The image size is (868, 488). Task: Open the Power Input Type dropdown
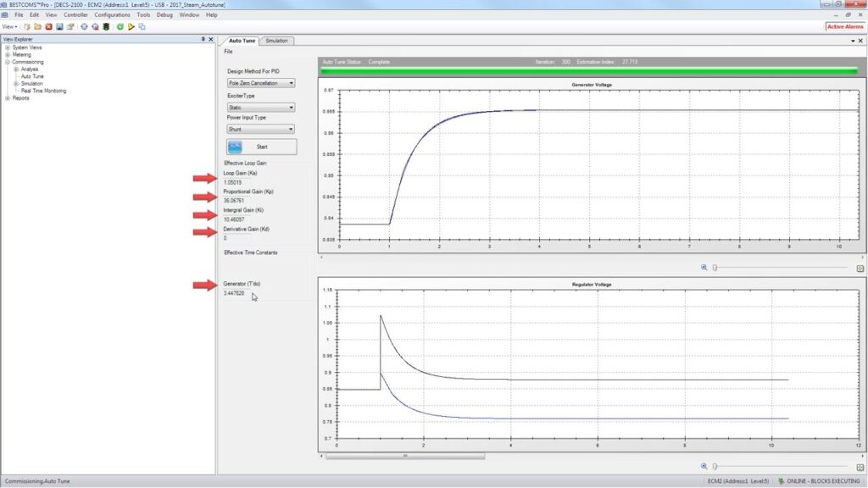click(261, 129)
